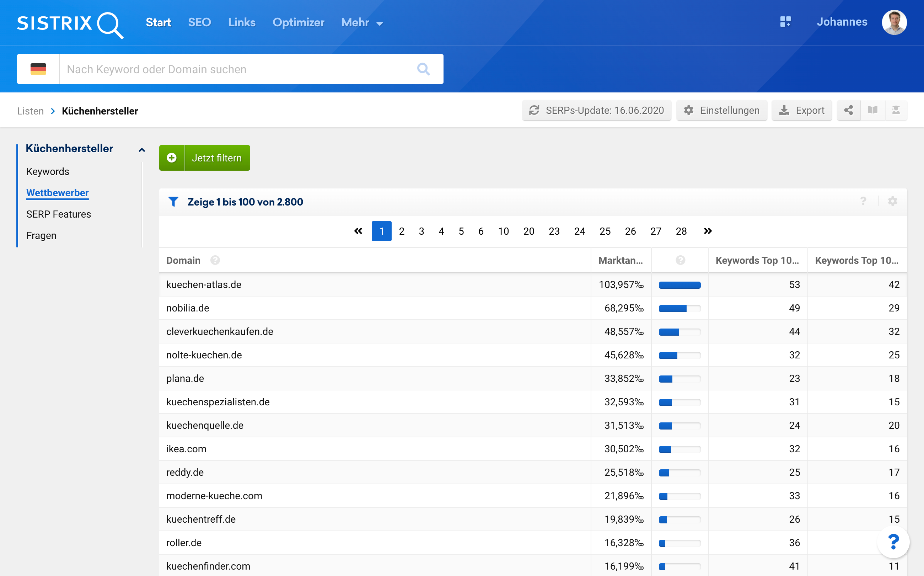Open the Einstellungen button
This screenshot has height=576, width=924.
[x=721, y=111]
